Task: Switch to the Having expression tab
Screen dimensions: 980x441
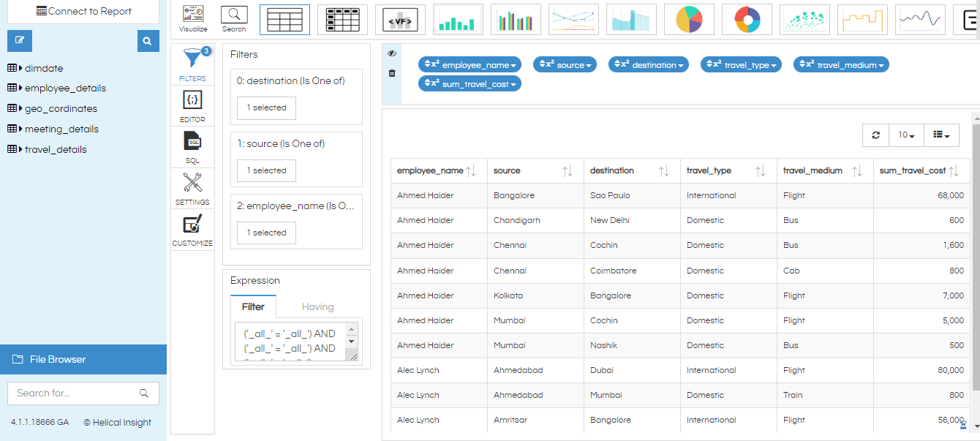Action: click(317, 306)
